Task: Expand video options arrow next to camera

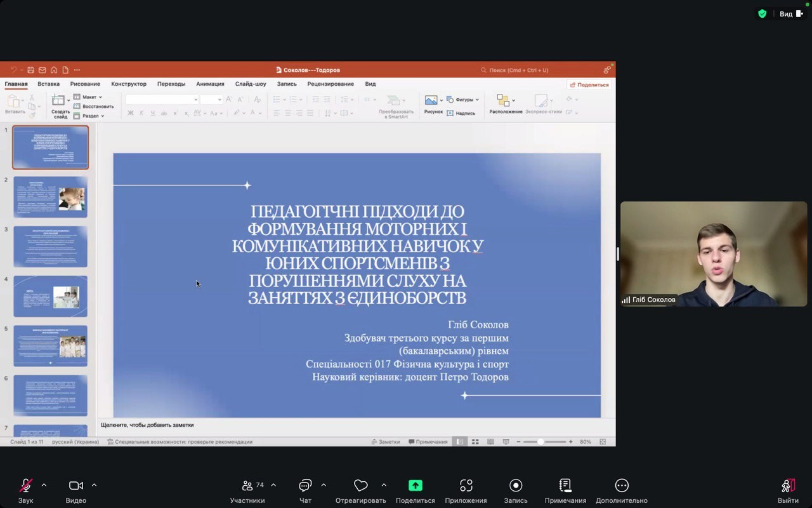Action: (x=94, y=485)
